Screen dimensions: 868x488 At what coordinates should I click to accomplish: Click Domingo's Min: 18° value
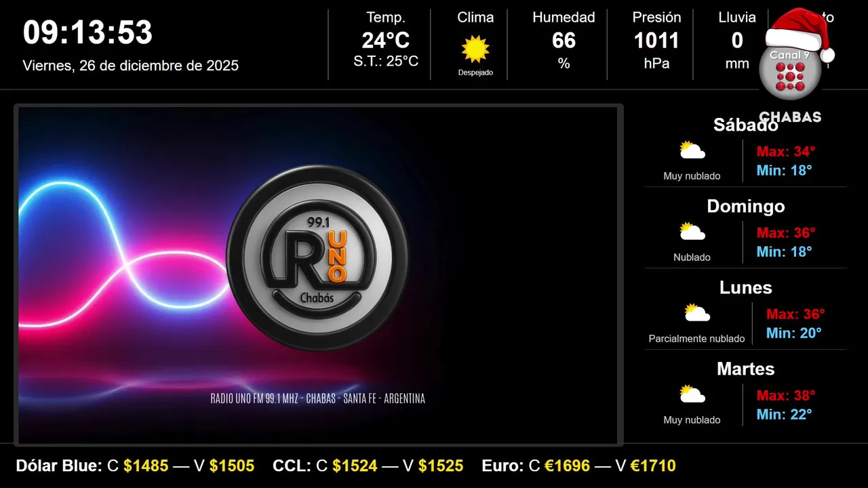(785, 251)
